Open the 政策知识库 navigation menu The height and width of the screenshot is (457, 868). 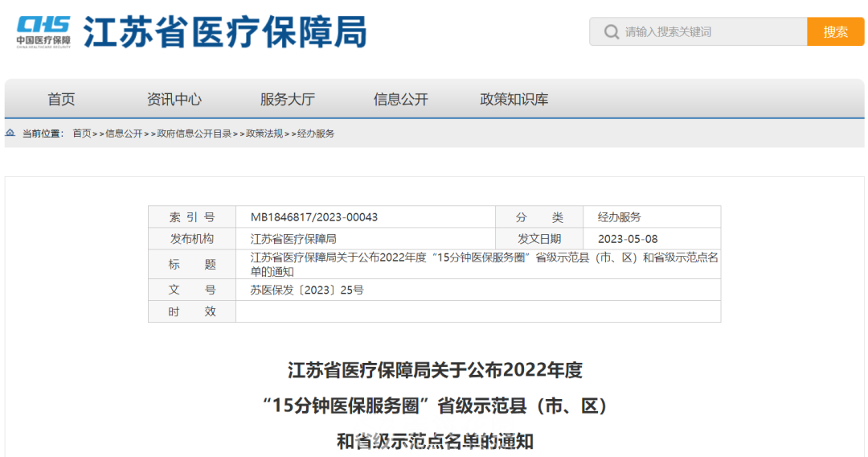514,99
